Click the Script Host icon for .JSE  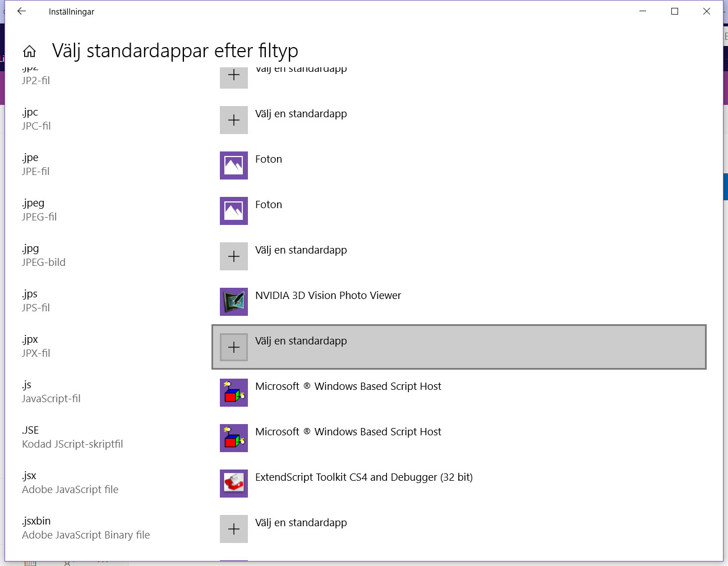click(x=234, y=438)
